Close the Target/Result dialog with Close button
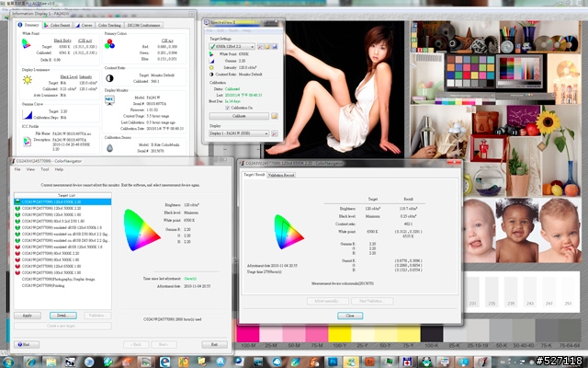This screenshot has height=368, width=588. tap(350, 316)
